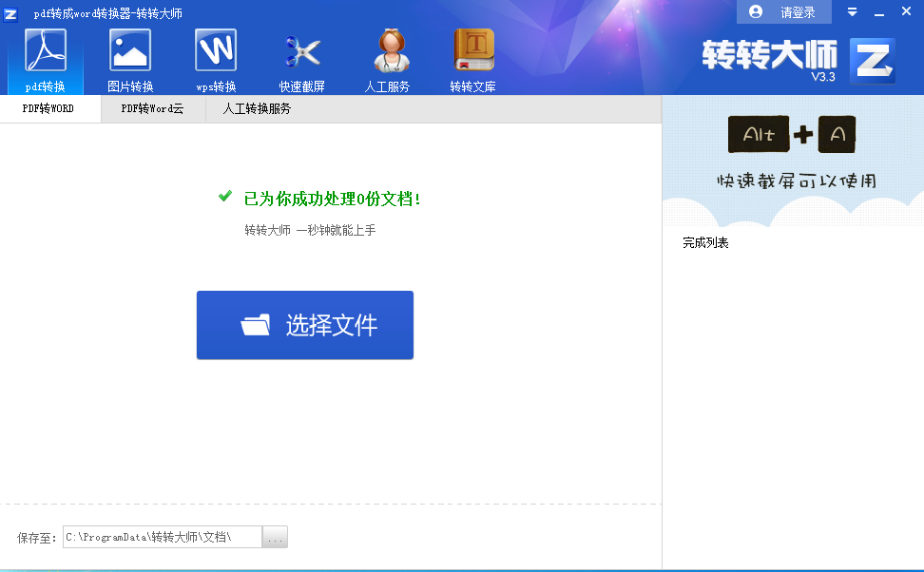
Task: Open the wps转换 tool
Action: click(216, 59)
